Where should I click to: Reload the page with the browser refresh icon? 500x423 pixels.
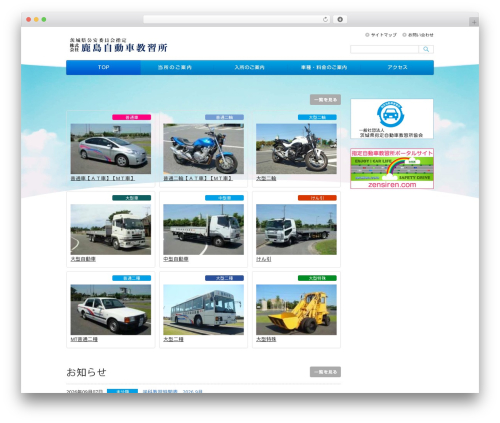(x=325, y=20)
